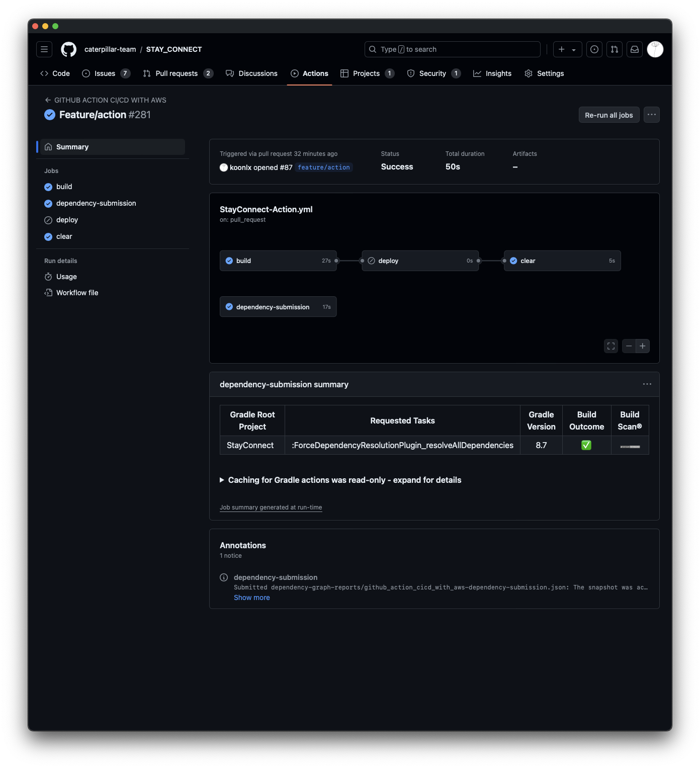This screenshot has width=700, height=768.
Task: Click the clear node in workflow graph
Action: click(x=562, y=261)
